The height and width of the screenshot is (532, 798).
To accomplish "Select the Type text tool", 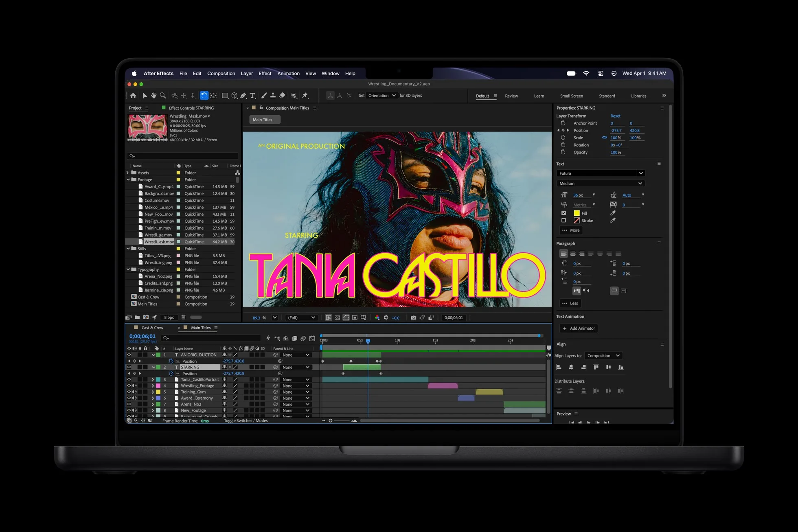I will (x=252, y=96).
